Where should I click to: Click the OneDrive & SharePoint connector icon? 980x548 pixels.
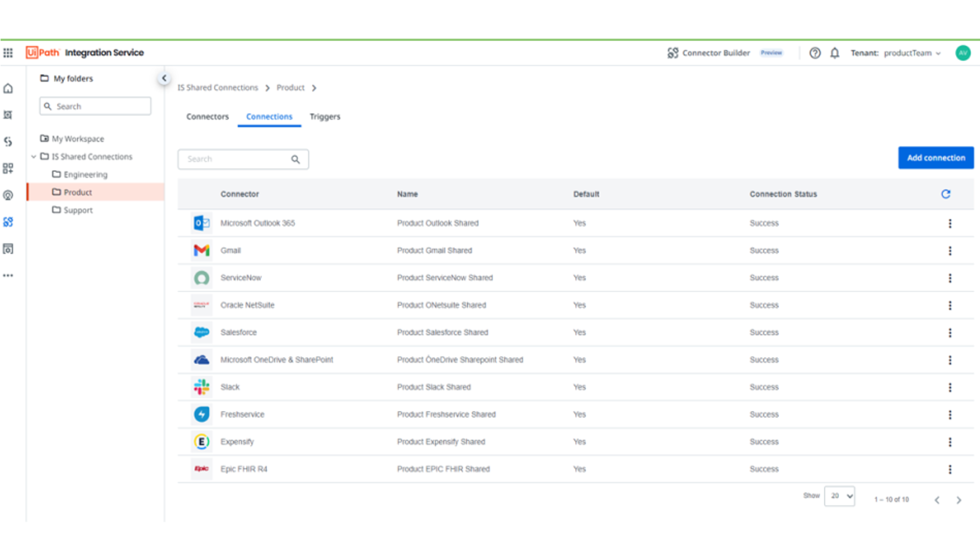point(202,360)
